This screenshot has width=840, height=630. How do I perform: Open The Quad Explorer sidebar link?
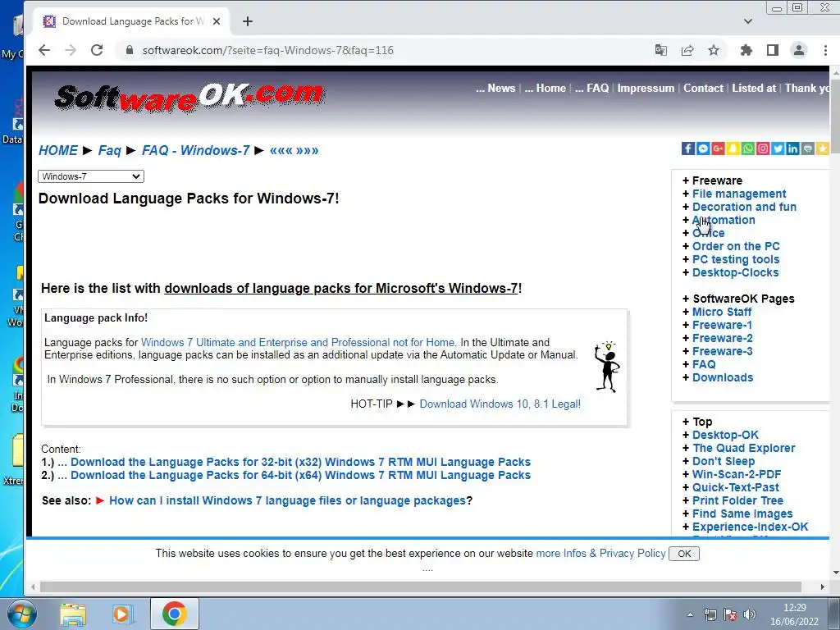[x=743, y=448]
